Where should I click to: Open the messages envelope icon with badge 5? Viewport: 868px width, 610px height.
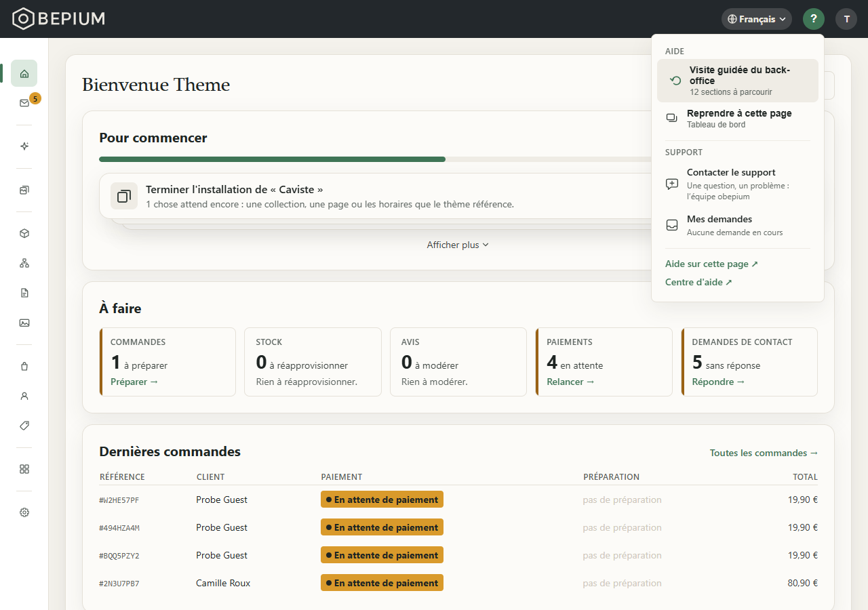click(x=24, y=103)
